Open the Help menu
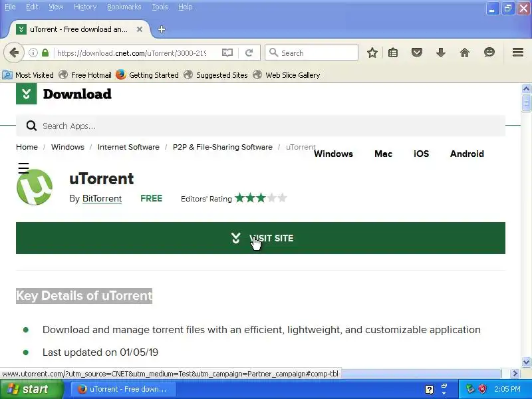Screen dimensions: 532x399 click(186, 7)
